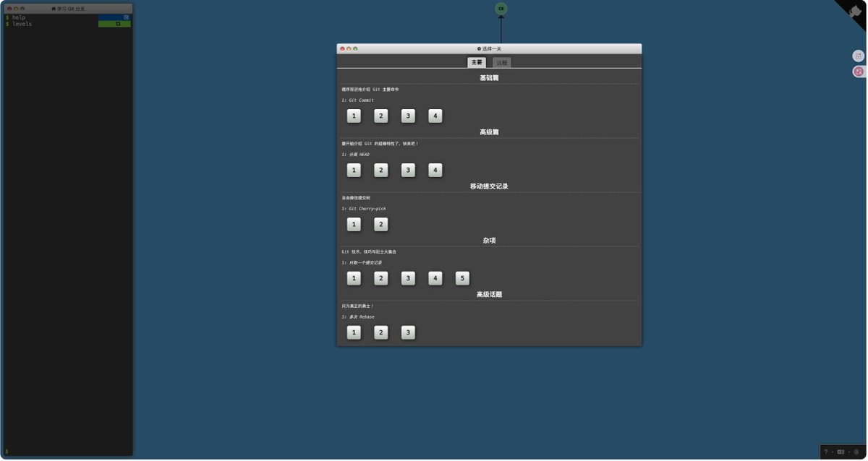Choose level 3 in 杂项 section
Image resolution: width=868 pixels, height=461 pixels.
(x=408, y=278)
